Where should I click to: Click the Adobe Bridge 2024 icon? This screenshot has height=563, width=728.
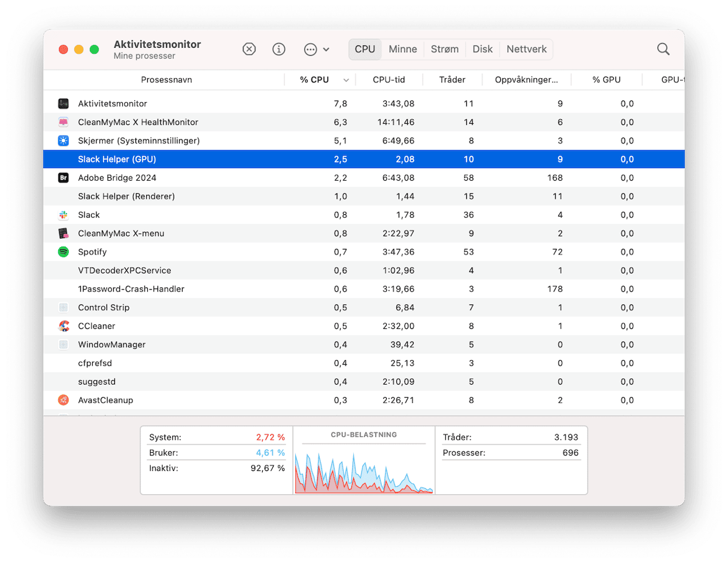(x=63, y=178)
